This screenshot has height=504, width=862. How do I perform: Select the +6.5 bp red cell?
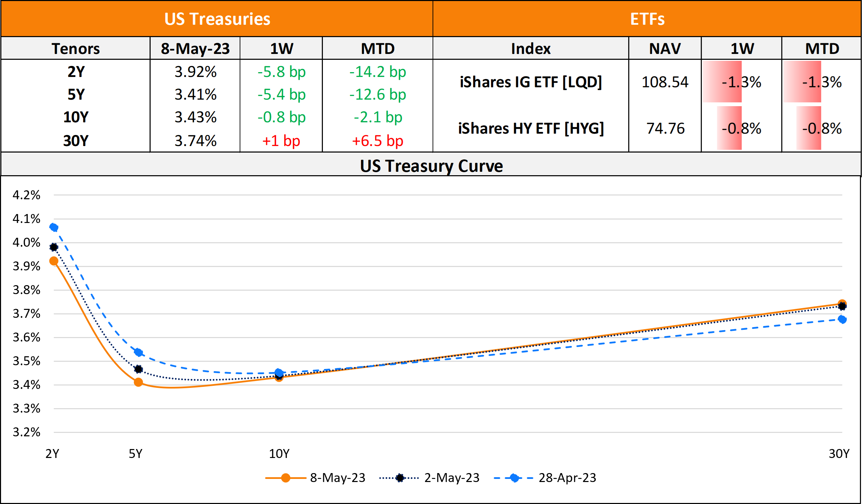click(x=378, y=141)
